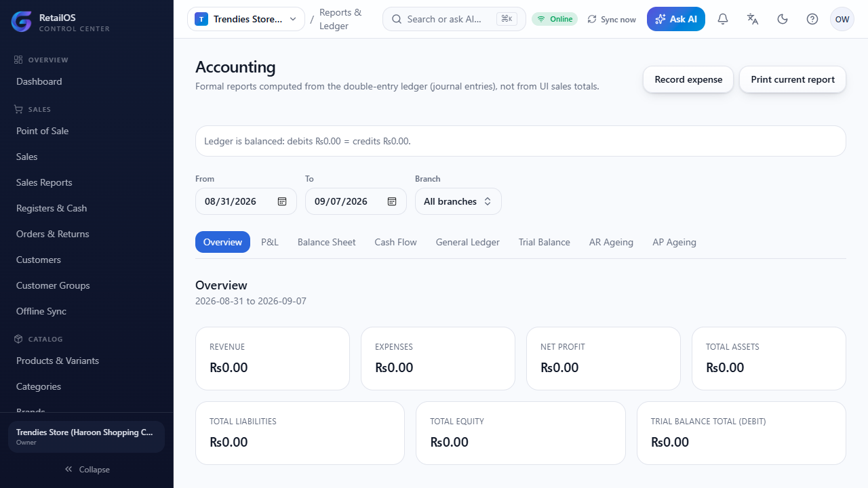Open Orders & Returns
The width and height of the screenshot is (868, 488).
[x=87, y=234]
